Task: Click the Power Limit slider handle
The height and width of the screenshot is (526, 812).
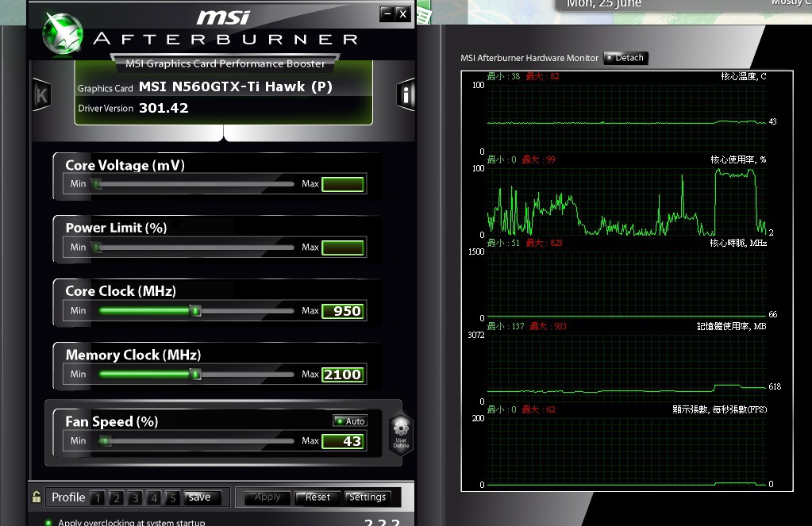Action: tap(97, 248)
